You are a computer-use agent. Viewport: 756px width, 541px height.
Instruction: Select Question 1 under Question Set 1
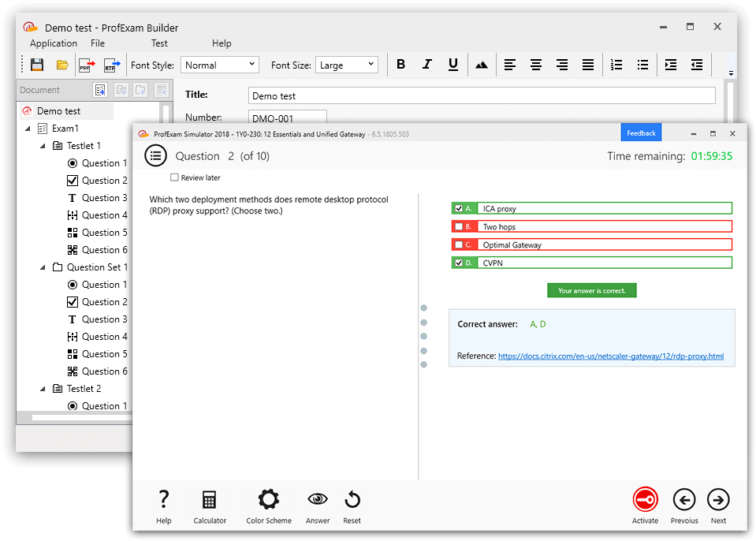(98, 285)
